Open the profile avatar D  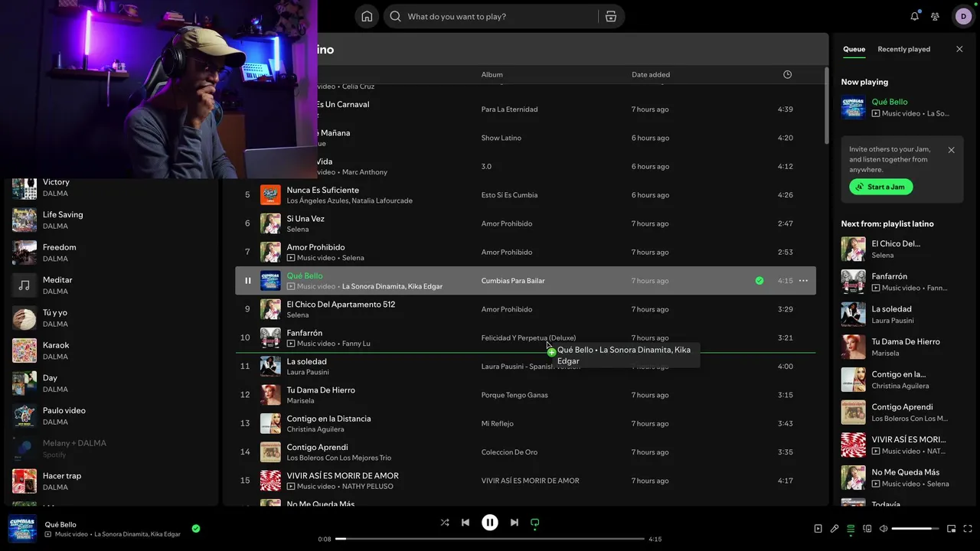963,16
